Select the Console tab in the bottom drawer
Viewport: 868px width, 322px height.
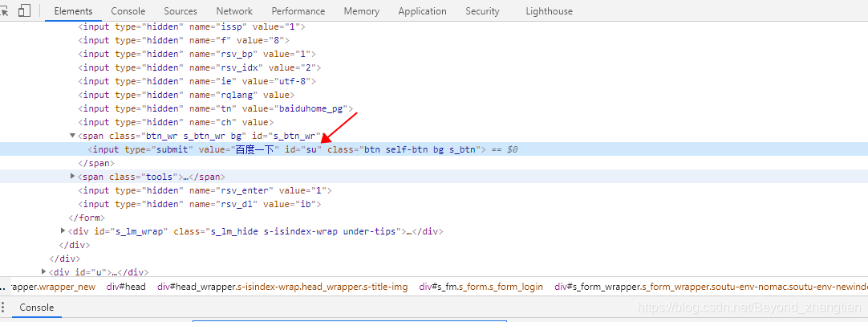pos(37,308)
